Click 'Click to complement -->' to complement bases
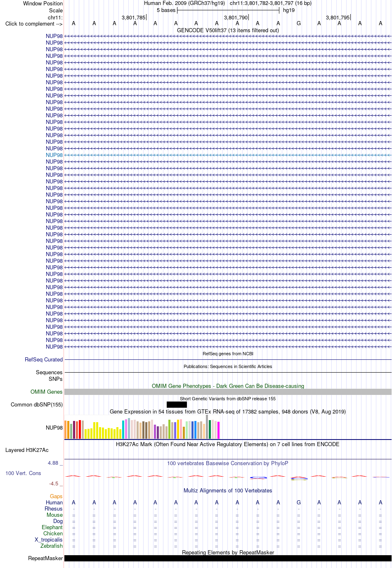Image resolution: width=392 pixels, height=568 pixels. click(x=34, y=24)
